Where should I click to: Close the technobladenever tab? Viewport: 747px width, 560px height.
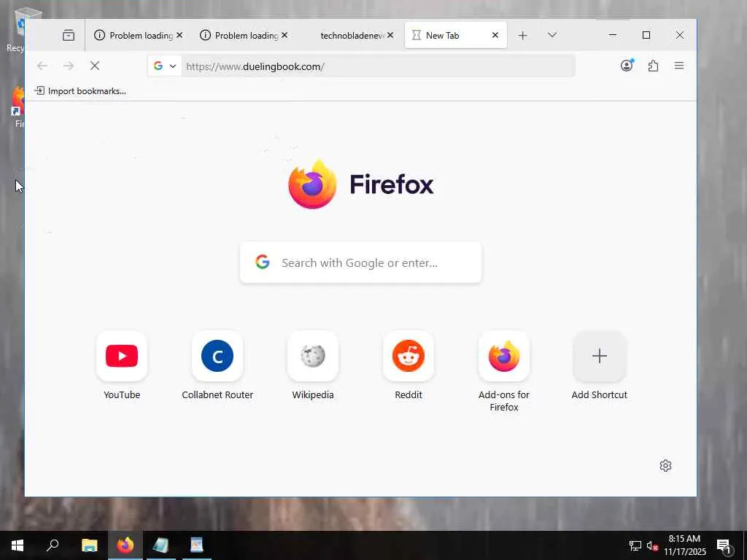[x=390, y=35]
